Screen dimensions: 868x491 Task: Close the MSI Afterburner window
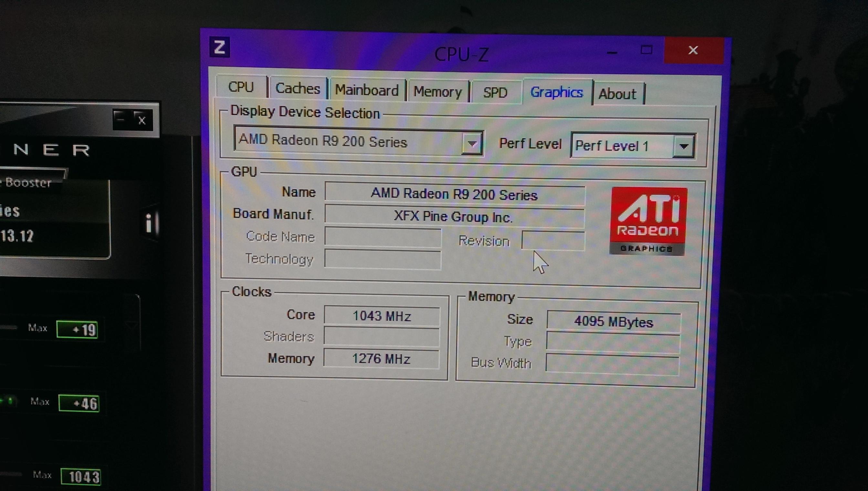[142, 120]
